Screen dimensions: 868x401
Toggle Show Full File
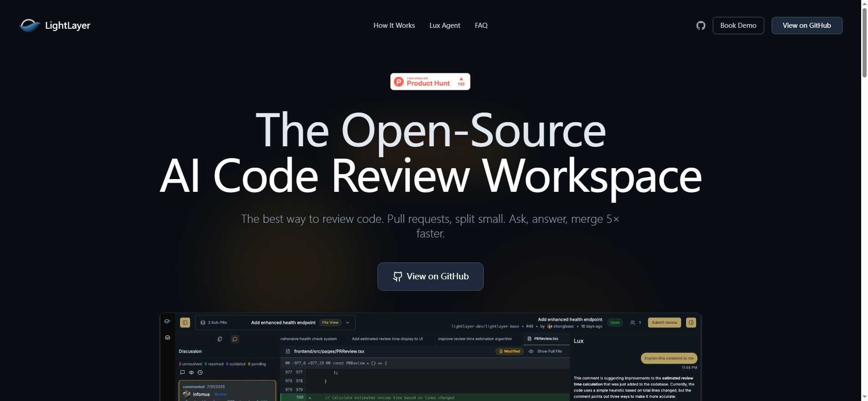click(545, 351)
